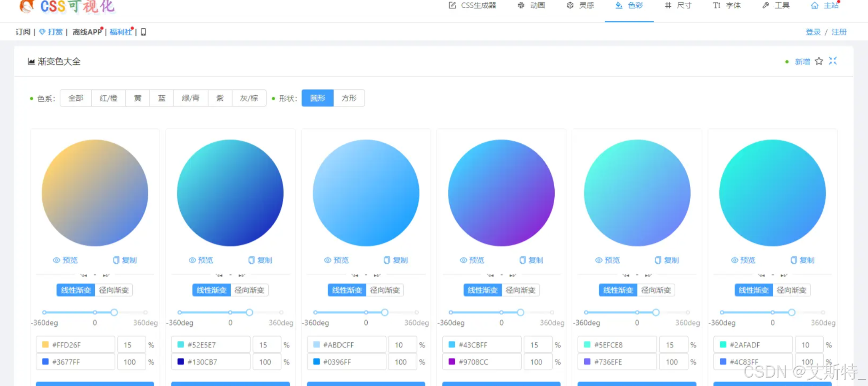Select the 紫 color filter

[x=220, y=98]
